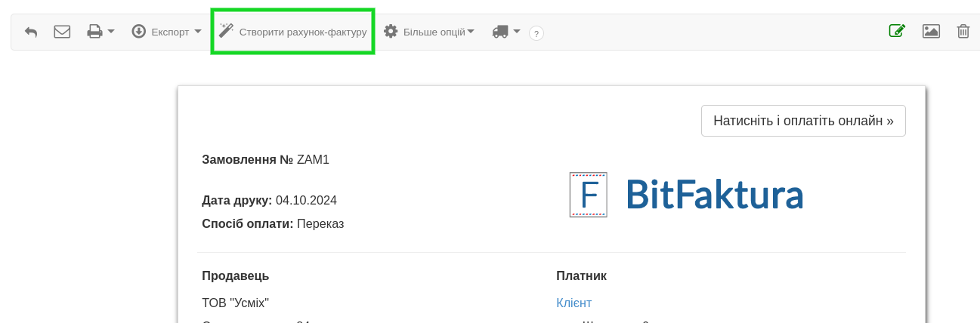Expand the truck shipping dropdown caret

(x=517, y=32)
